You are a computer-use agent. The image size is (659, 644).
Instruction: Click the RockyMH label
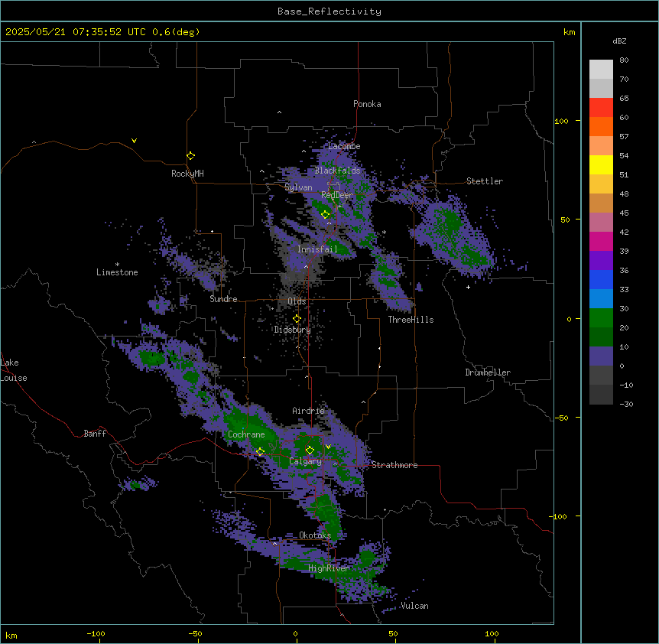coord(187,174)
